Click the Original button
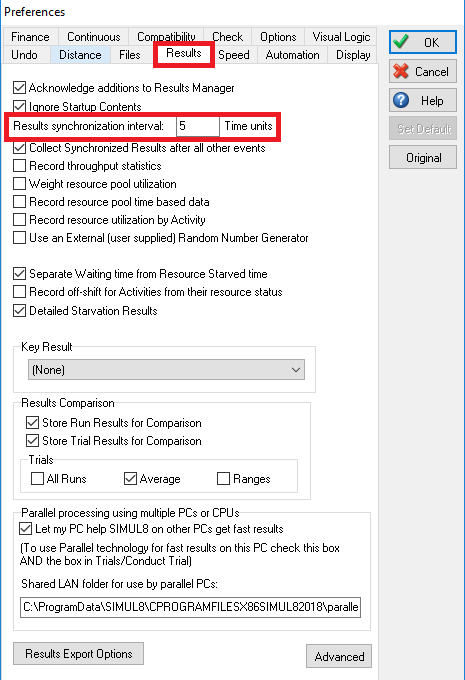465x680 pixels. pos(423,157)
